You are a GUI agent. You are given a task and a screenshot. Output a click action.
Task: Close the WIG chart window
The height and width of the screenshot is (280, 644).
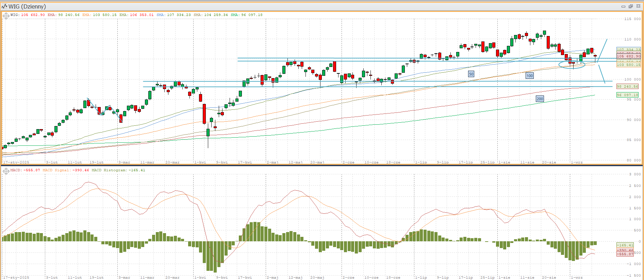pyautogui.click(x=638, y=6)
